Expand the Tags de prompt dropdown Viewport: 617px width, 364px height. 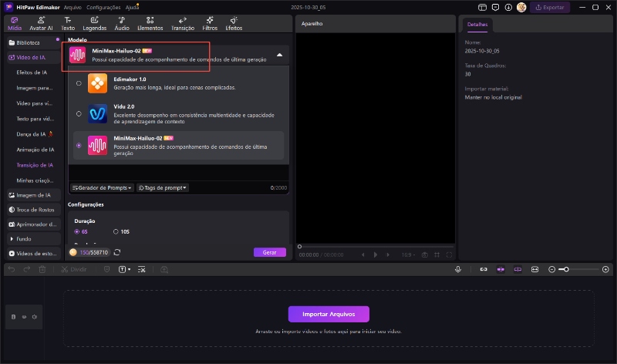[163, 187]
